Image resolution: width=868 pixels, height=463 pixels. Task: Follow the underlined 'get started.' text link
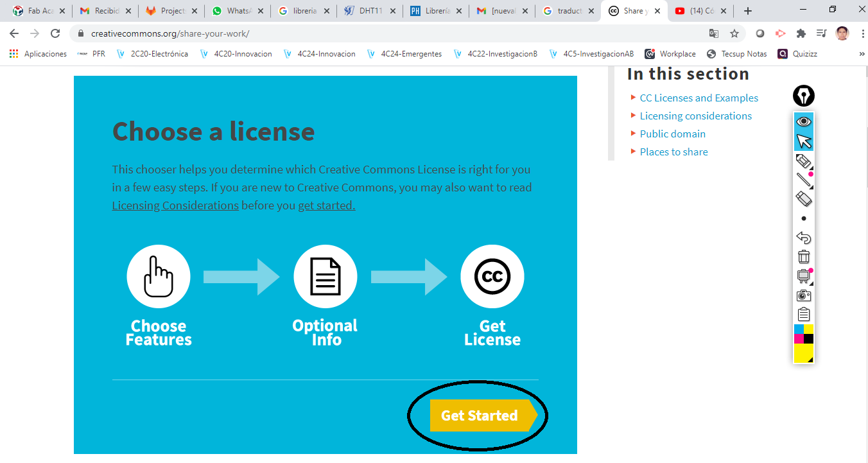click(x=327, y=205)
